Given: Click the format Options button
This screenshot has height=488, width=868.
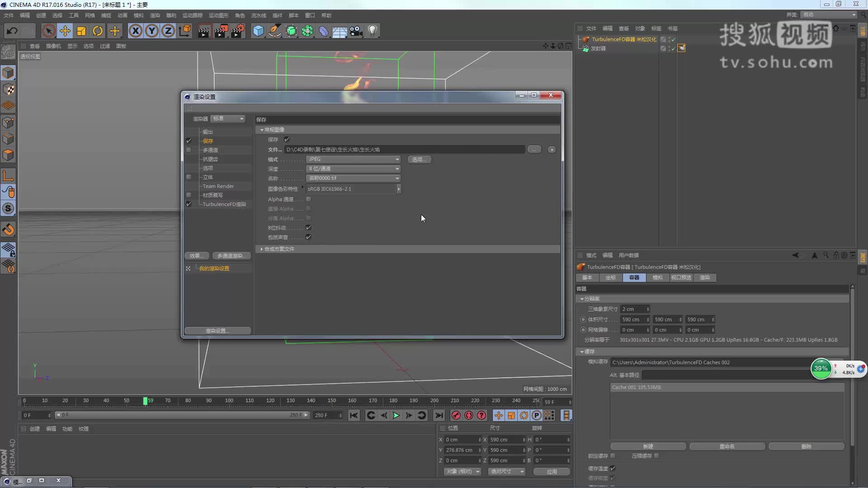Looking at the screenshot, I should coord(420,159).
